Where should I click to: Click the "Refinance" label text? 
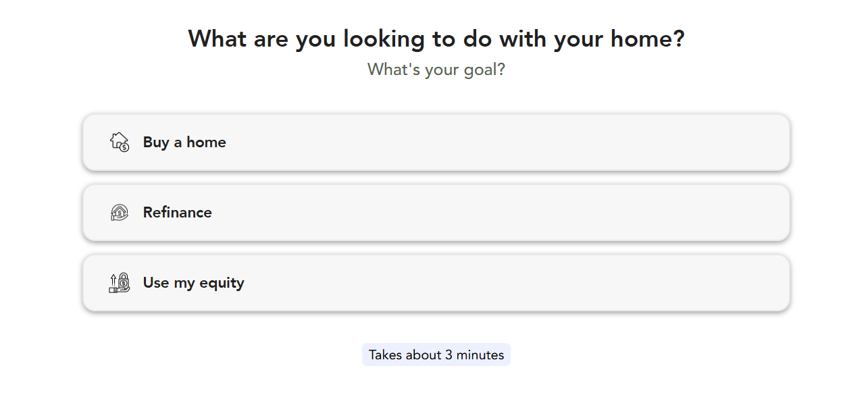[x=177, y=213]
